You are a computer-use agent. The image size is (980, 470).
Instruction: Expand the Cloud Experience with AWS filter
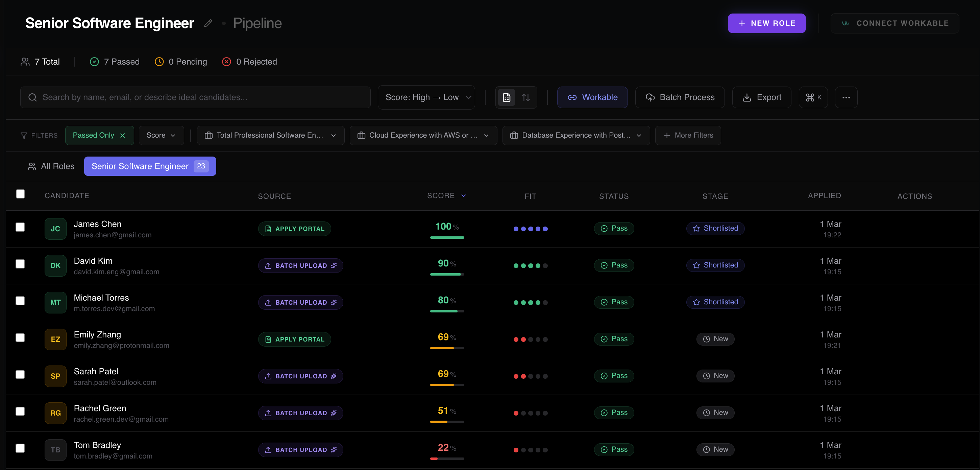[x=423, y=135]
